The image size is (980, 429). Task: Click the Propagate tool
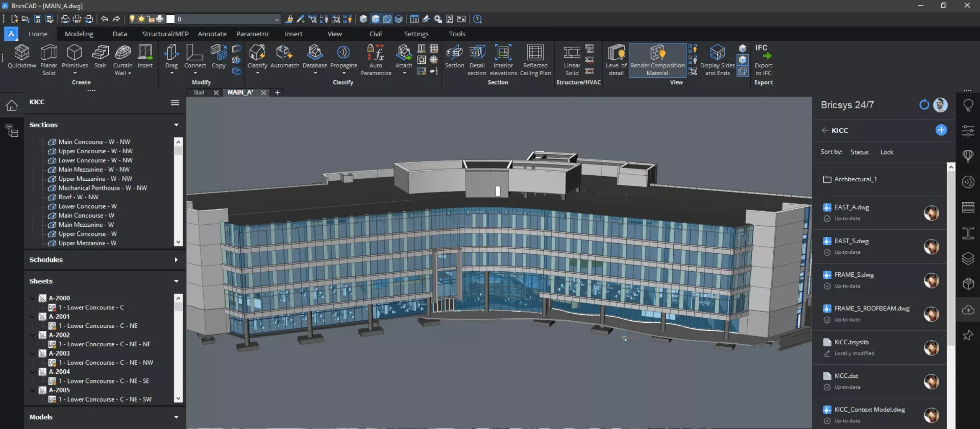(344, 56)
